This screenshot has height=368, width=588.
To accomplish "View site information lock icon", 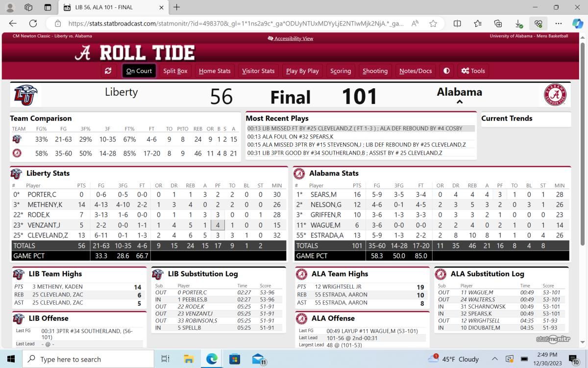I will tap(58, 23).
